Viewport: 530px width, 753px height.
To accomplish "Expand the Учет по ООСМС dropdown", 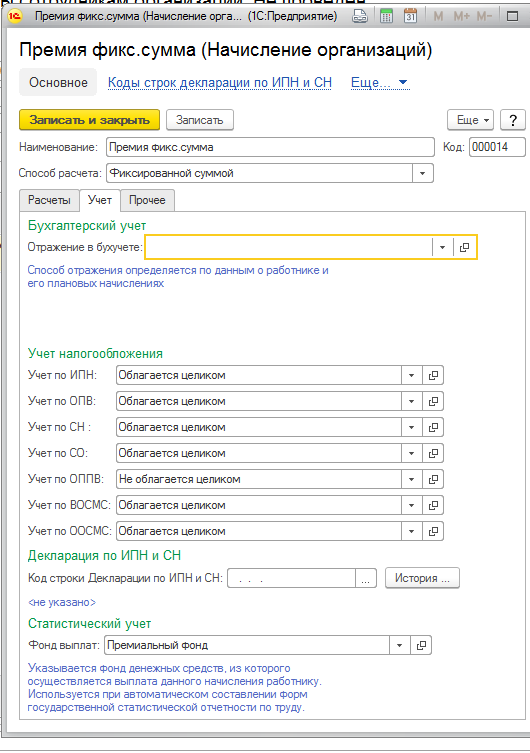I will [x=411, y=531].
